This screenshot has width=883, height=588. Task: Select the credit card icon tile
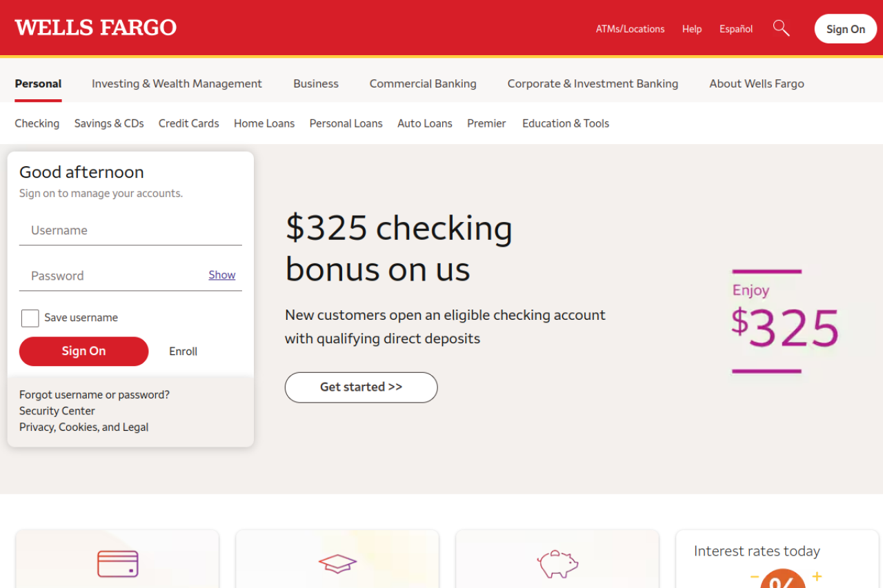coord(117,562)
